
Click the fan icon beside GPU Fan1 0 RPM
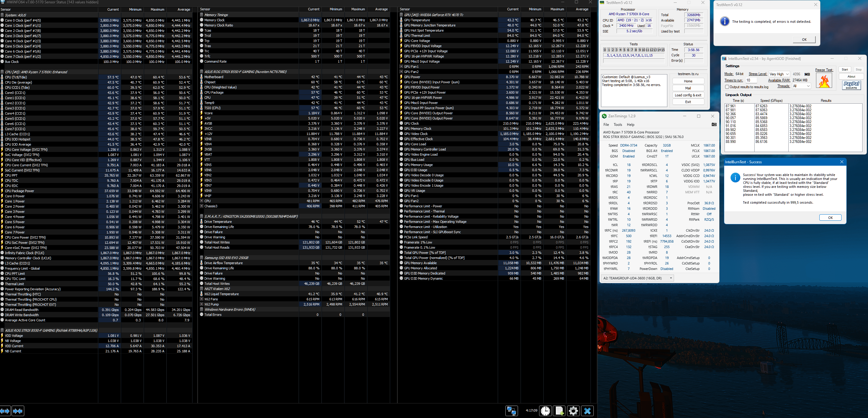click(x=401, y=67)
